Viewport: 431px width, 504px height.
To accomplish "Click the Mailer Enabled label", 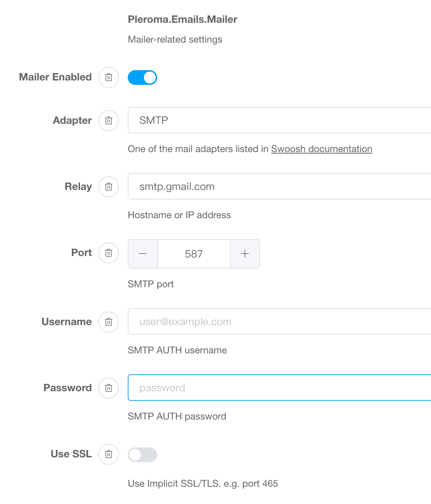I will pyautogui.click(x=55, y=77).
